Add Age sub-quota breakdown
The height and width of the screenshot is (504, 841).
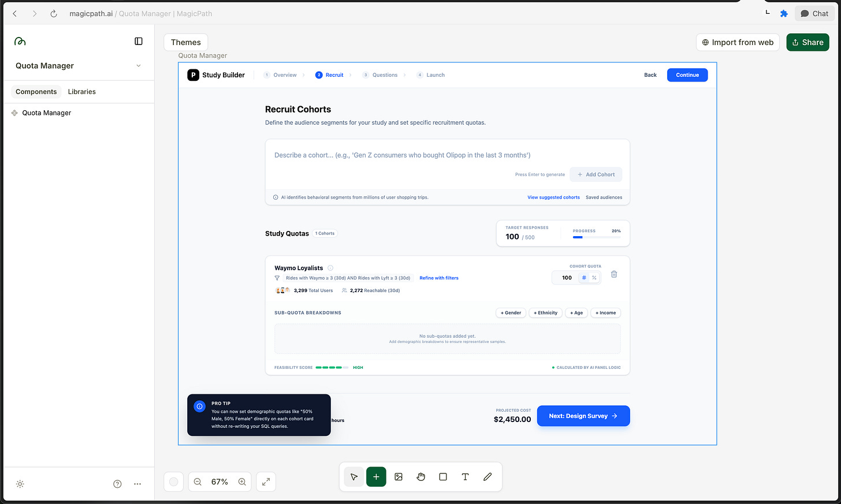point(576,313)
